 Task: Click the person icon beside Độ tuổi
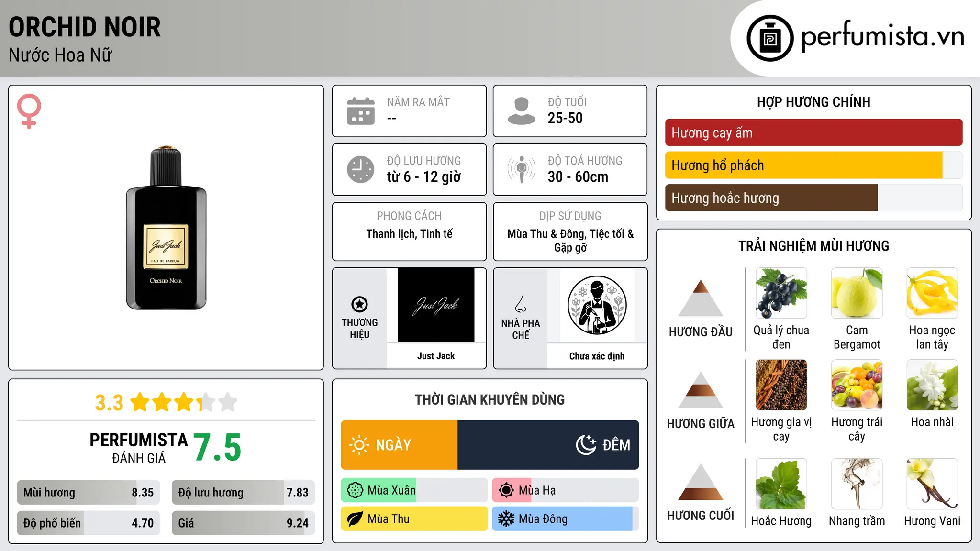tap(521, 111)
